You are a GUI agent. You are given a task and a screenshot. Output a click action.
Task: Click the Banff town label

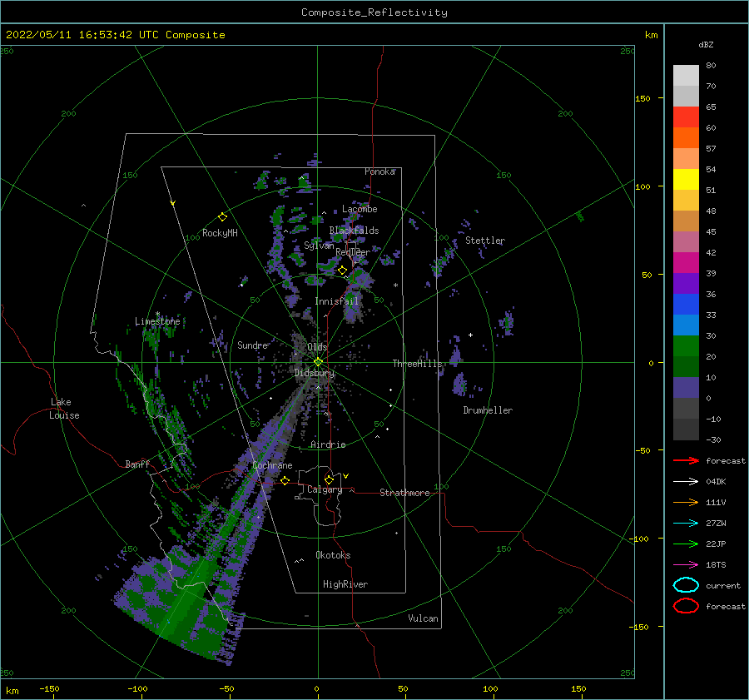(x=137, y=464)
